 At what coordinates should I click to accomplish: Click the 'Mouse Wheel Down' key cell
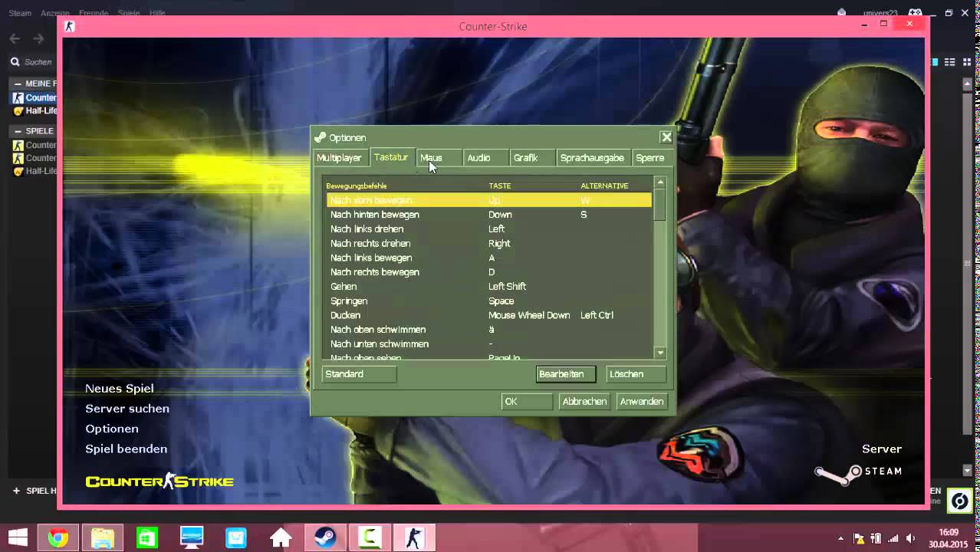tap(529, 315)
